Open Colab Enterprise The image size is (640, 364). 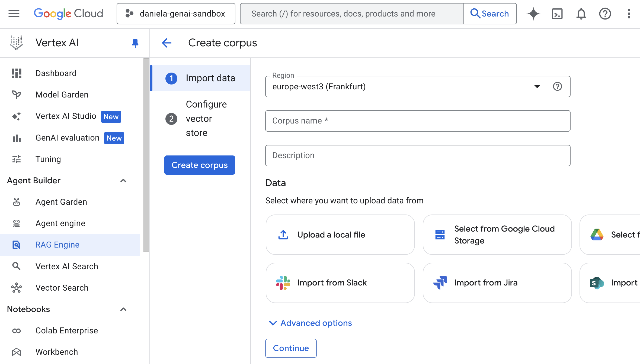pyautogui.click(x=70, y=331)
